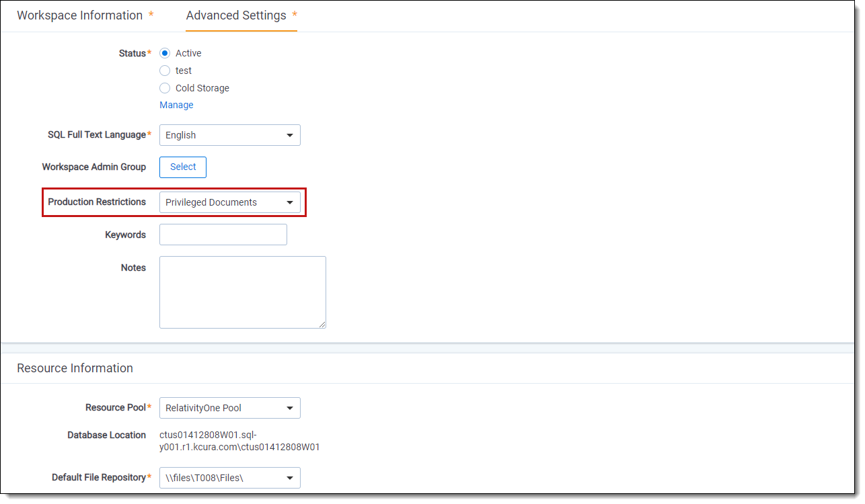Click the Database Location value text
The image size is (865, 504).
pyautogui.click(x=239, y=441)
